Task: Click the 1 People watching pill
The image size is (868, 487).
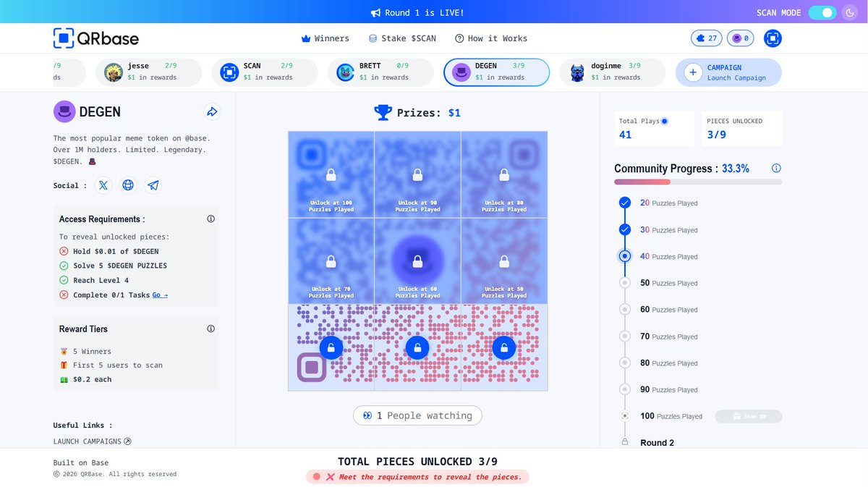Action: [417, 415]
